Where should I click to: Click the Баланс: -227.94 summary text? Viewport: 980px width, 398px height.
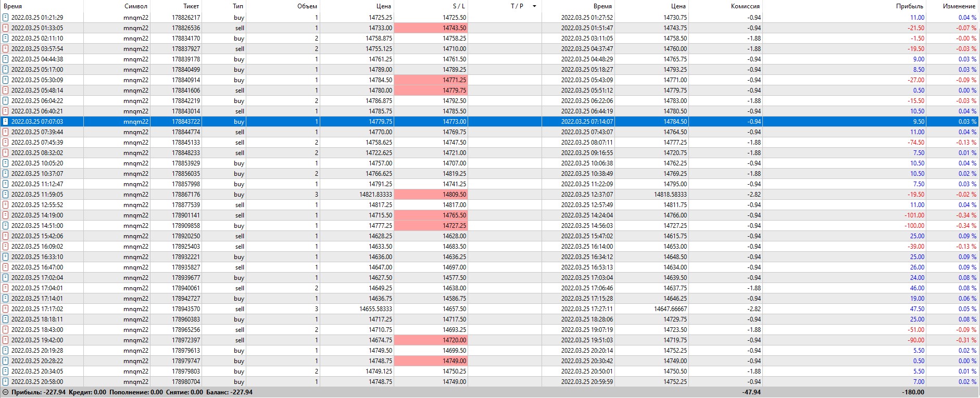tap(230, 392)
